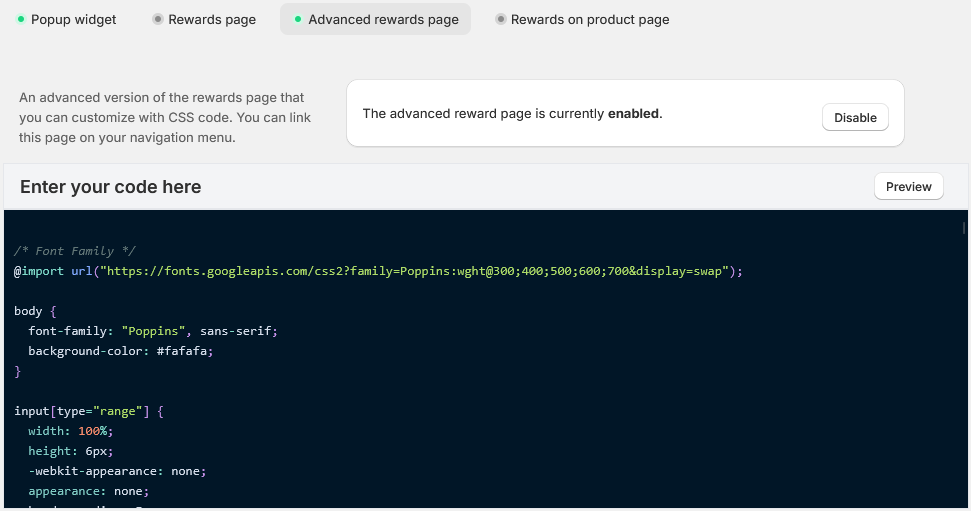This screenshot has height=511, width=971.
Task: Click the green dot beside Advanced rewards page
Action: 298,19
